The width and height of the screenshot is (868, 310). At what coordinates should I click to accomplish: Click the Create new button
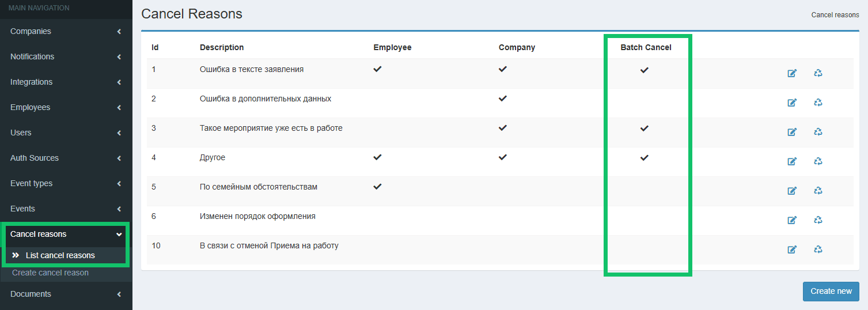click(x=831, y=291)
